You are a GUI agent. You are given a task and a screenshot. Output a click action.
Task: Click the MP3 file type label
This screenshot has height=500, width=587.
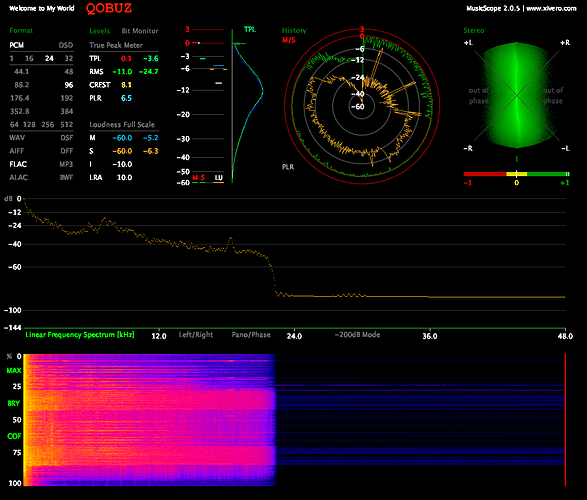[66, 164]
